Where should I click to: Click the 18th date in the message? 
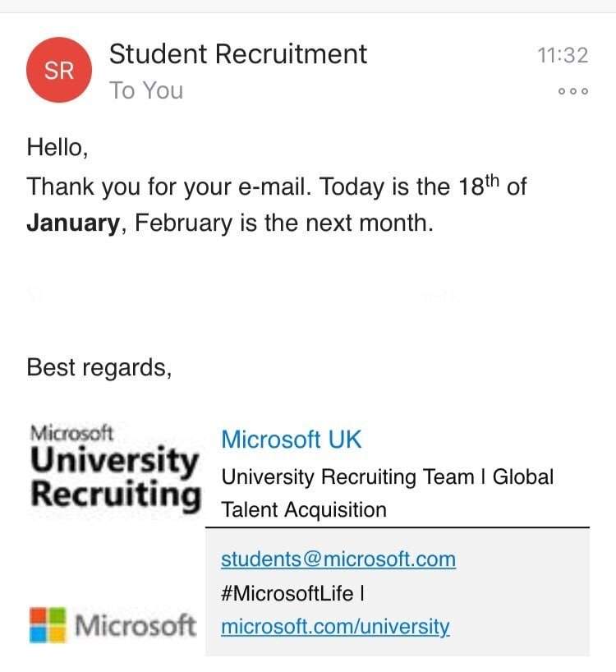(477, 186)
